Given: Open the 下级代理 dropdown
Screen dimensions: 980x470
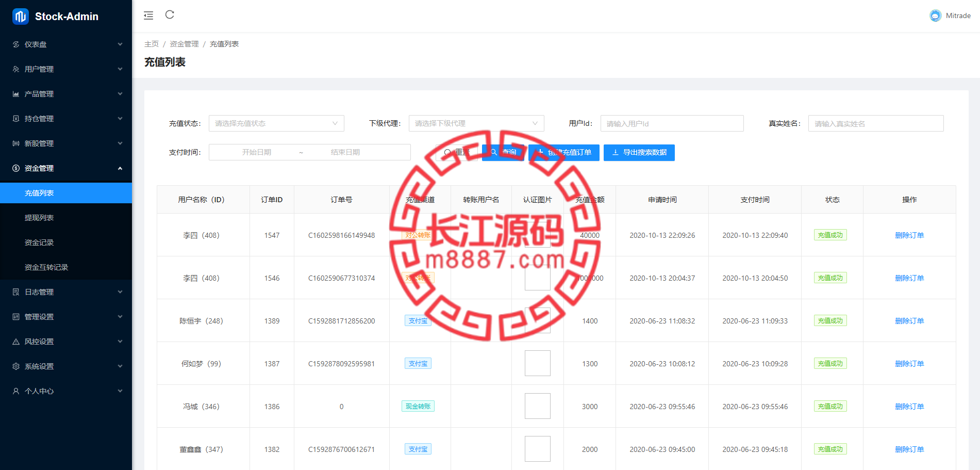Looking at the screenshot, I should (x=476, y=123).
